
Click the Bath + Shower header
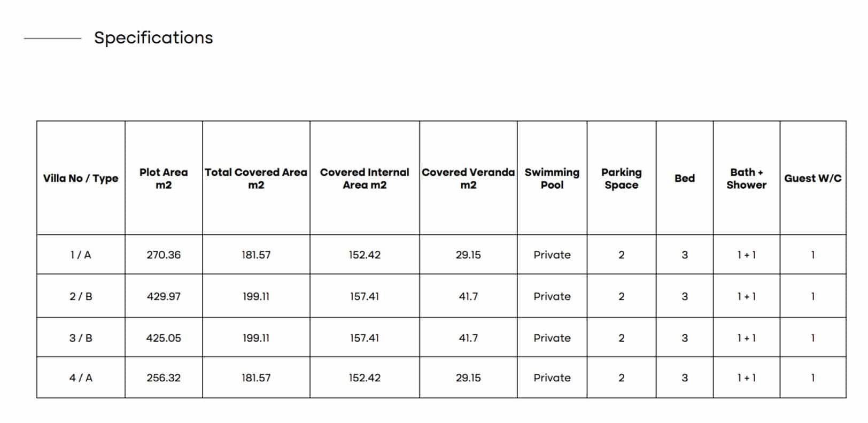[x=746, y=179]
